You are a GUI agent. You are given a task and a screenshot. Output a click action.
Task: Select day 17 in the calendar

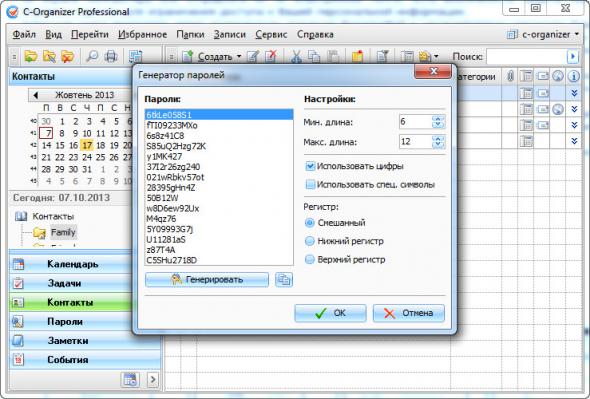(x=87, y=145)
